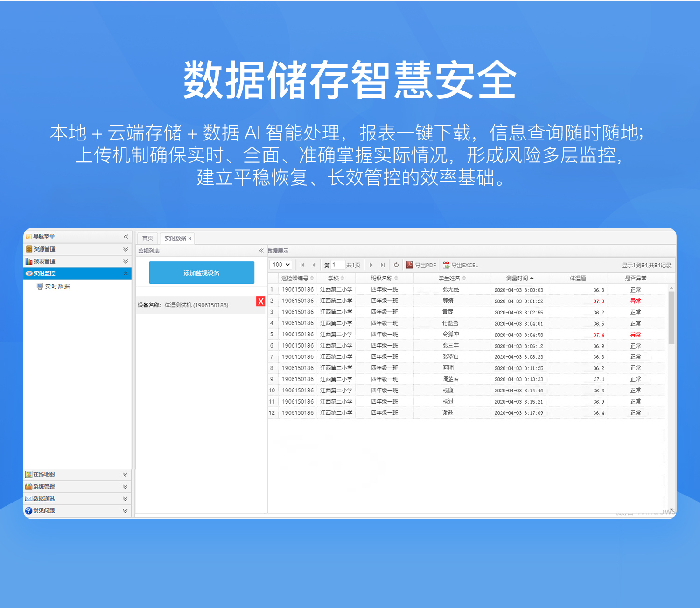Click the page number input field

(x=338, y=265)
